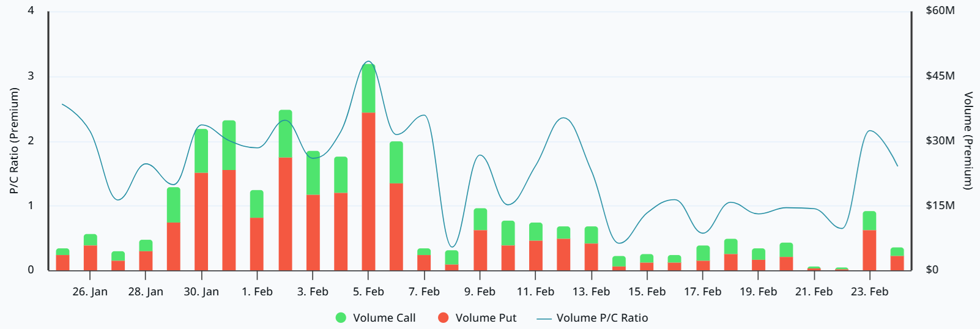The height and width of the screenshot is (329, 980).
Task: Select the green call segment on 5. Feb
Action: pos(368,89)
